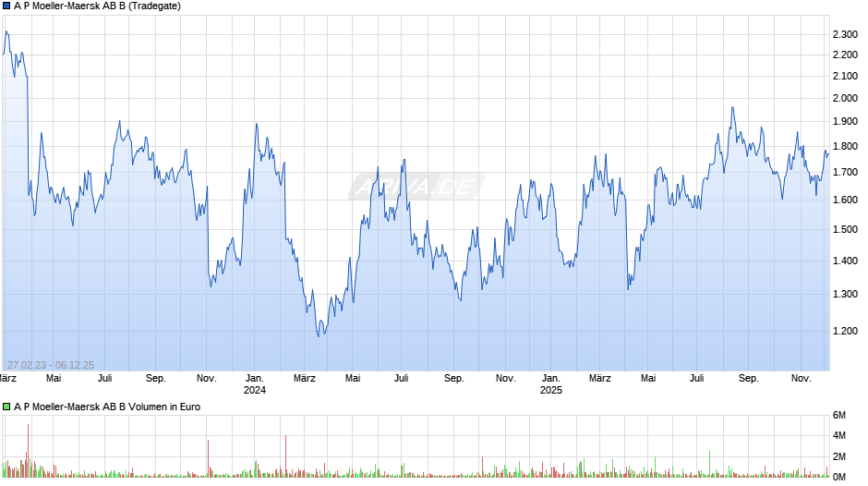Image resolution: width=868 pixels, height=486 pixels.
Task: Click the 'Nov.' label before Jan. 2024
Action: 207,378
